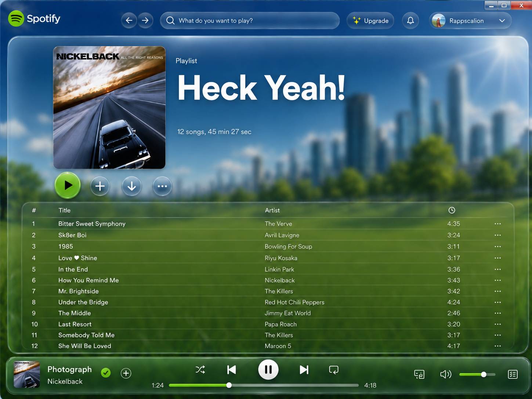This screenshot has width=532, height=399.
Task: Adjust the volume slider
Action: [x=477, y=374]
